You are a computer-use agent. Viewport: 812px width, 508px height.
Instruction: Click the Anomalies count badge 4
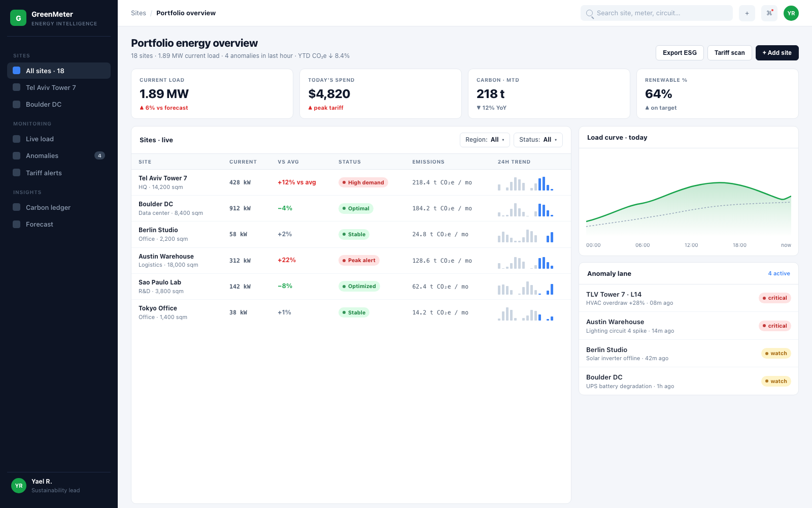point(99,155)
